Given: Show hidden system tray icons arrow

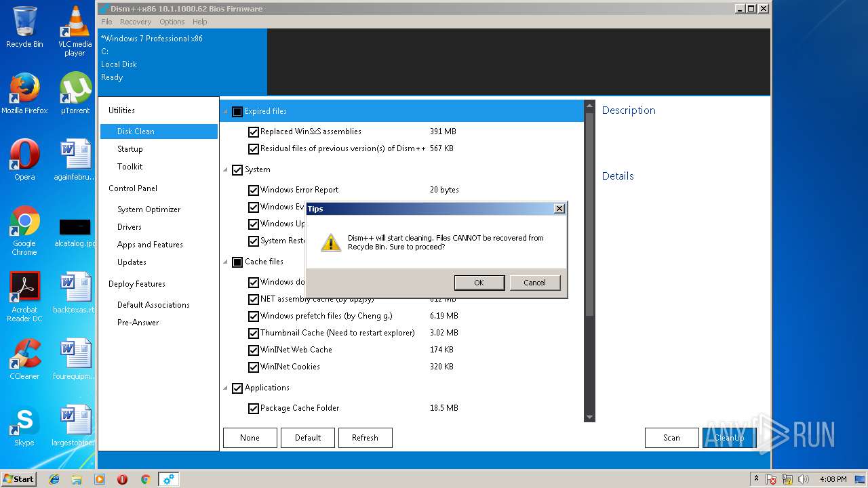Looking at the screenshot, I should click(x=756, y=479).
